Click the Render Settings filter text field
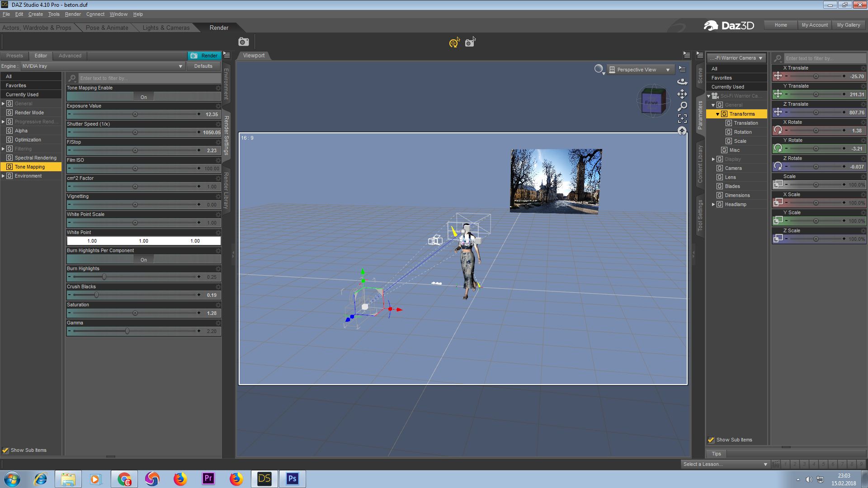Viewport: 868px width, 488px height. click(149, 78)
